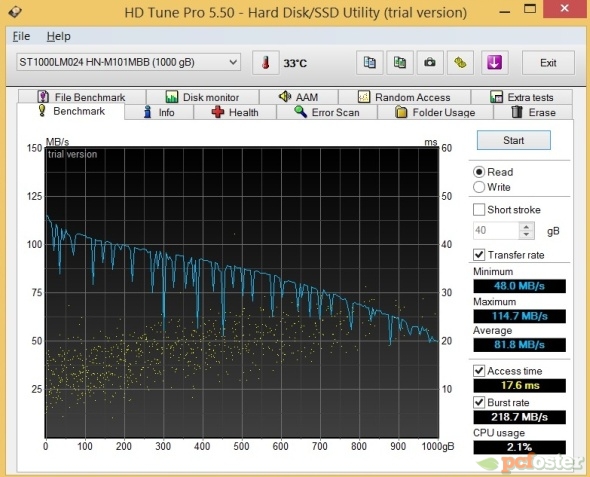590x477 pixels.
Task: Click the Average 81.8 MB/s value
Action: tap(519, 345)
